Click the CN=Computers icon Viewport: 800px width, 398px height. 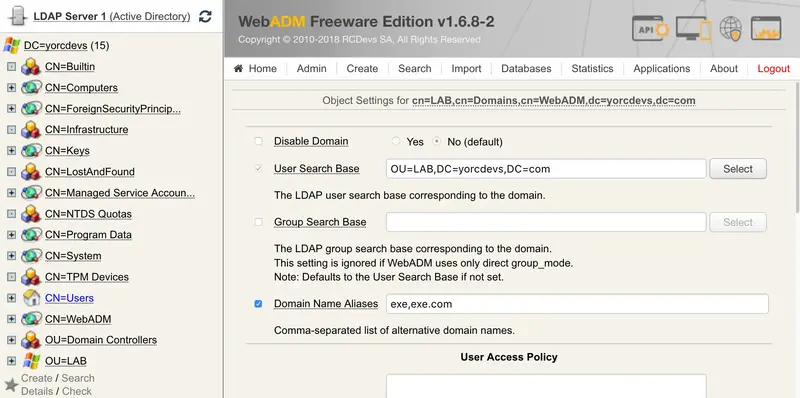pos(31,87)
